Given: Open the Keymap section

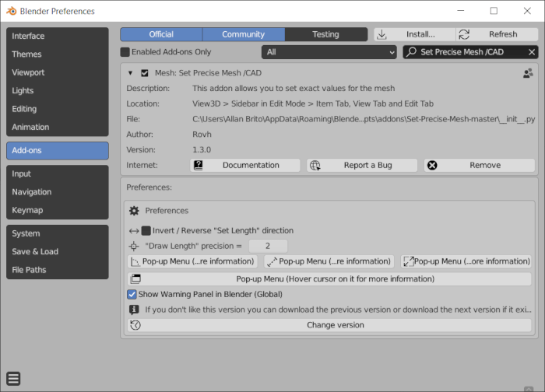Looking at the screenshot, I should [x=58, y=210].
